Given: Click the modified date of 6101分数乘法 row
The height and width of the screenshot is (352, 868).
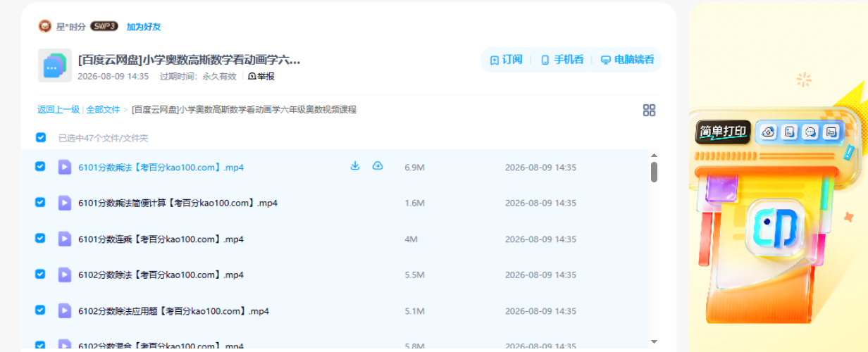Looking at the screenshot, I should (x=540, y=168).
